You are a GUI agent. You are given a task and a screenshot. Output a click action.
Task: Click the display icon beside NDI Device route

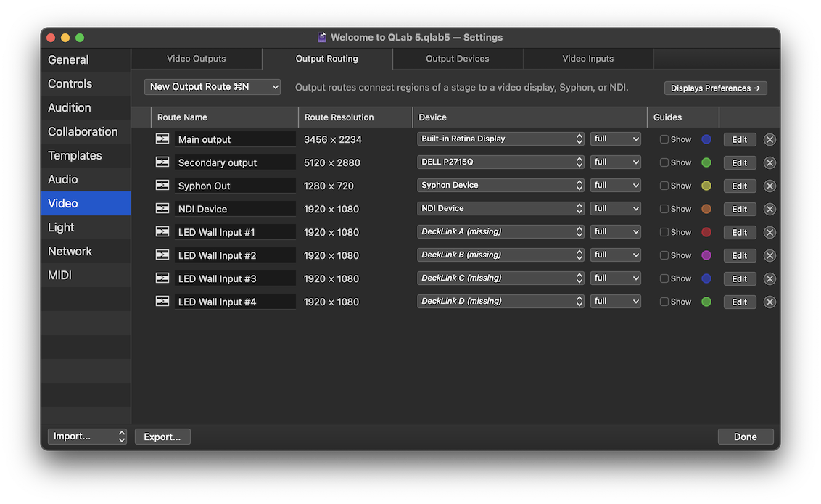coord(162,208)
